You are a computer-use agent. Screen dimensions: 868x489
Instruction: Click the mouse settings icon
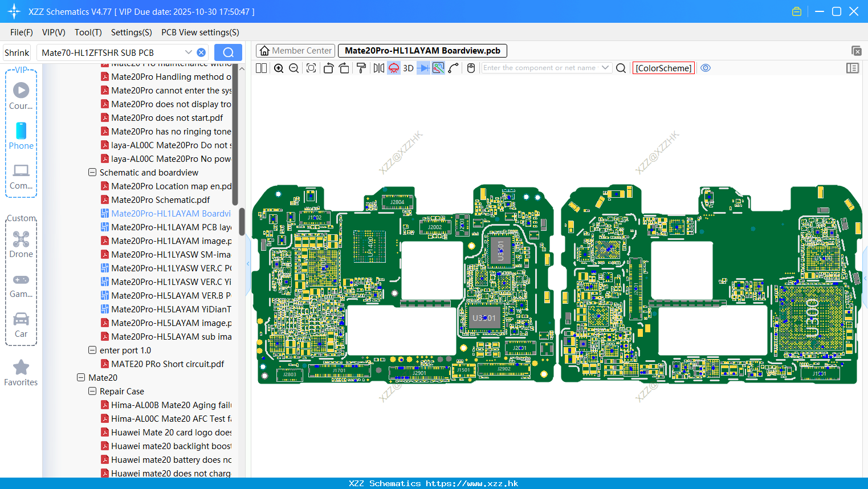coord(471,68)
